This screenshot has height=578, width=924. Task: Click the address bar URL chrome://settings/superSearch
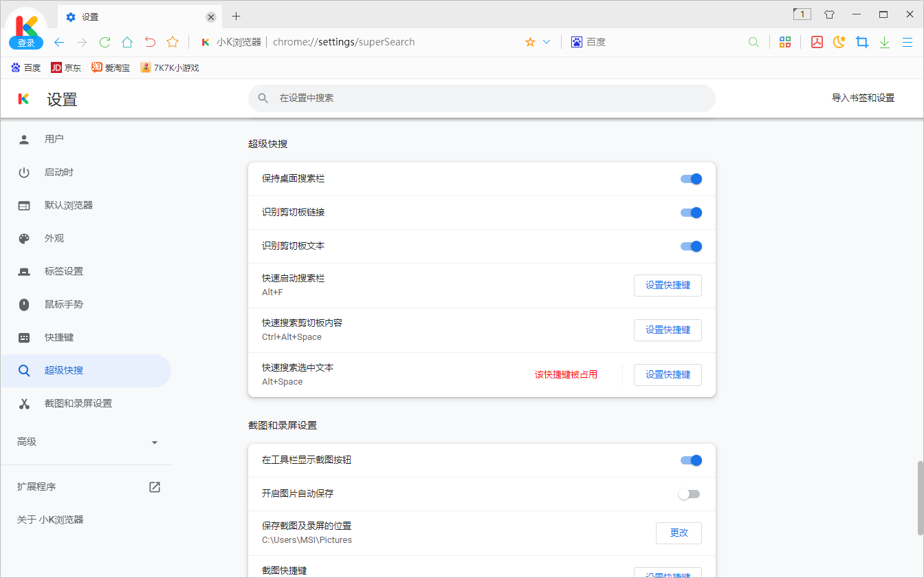[344, 42]
